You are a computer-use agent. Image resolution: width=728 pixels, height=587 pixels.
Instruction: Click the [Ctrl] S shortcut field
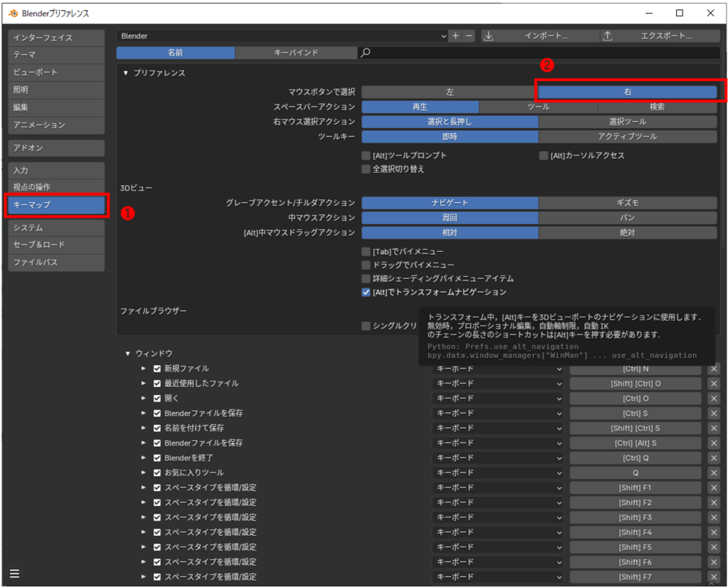635,413
